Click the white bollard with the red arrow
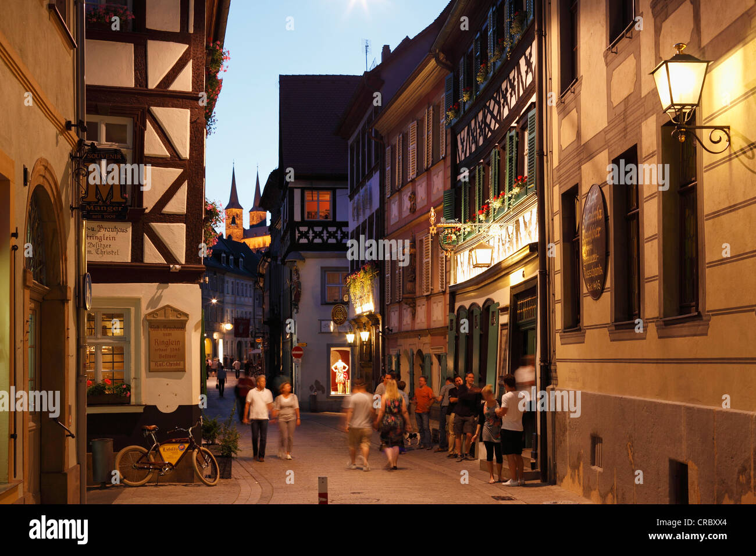Image resolution: width=756 pixels, height=556 pixels. pos(322,490)
